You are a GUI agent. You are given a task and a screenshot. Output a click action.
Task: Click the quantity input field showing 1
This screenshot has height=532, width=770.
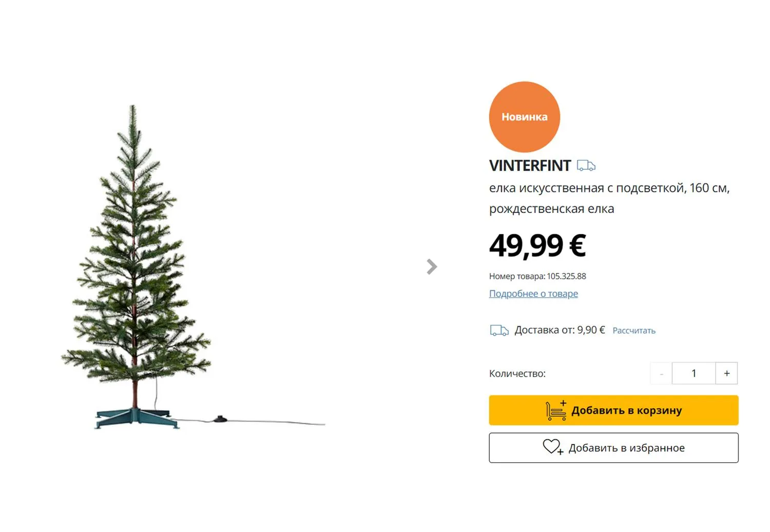[694, 373]
